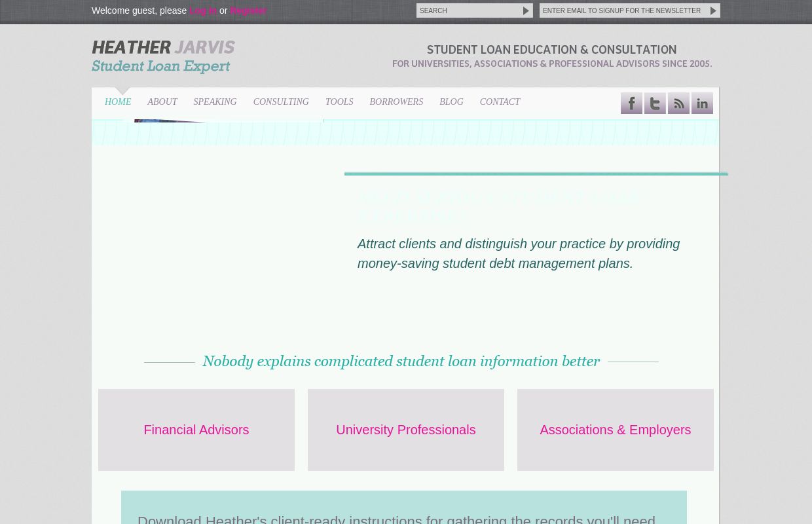This screenshot has height=524, width=812.
Task: Click the Heather Jarvis logo
Action: 163,47
